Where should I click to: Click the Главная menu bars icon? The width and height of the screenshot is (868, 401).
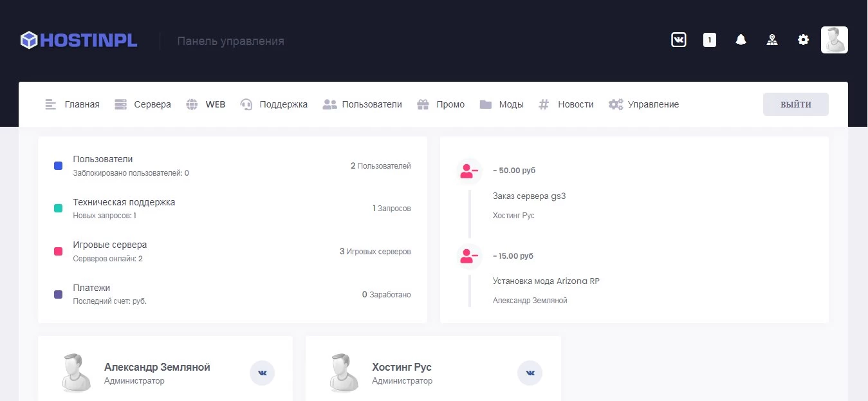pos(51,104)
